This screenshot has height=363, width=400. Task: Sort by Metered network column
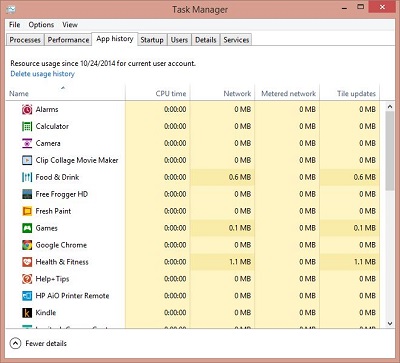288,94
